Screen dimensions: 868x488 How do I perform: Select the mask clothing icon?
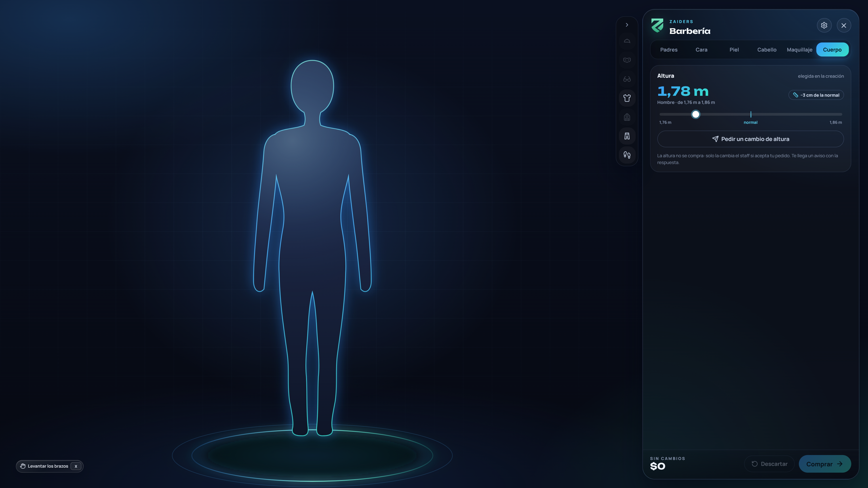point(627,60)
